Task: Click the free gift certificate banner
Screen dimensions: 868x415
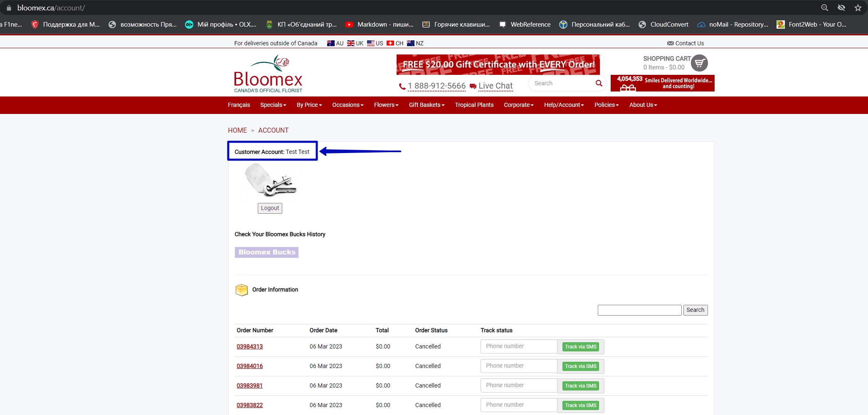Action: [x=498, y=64]
